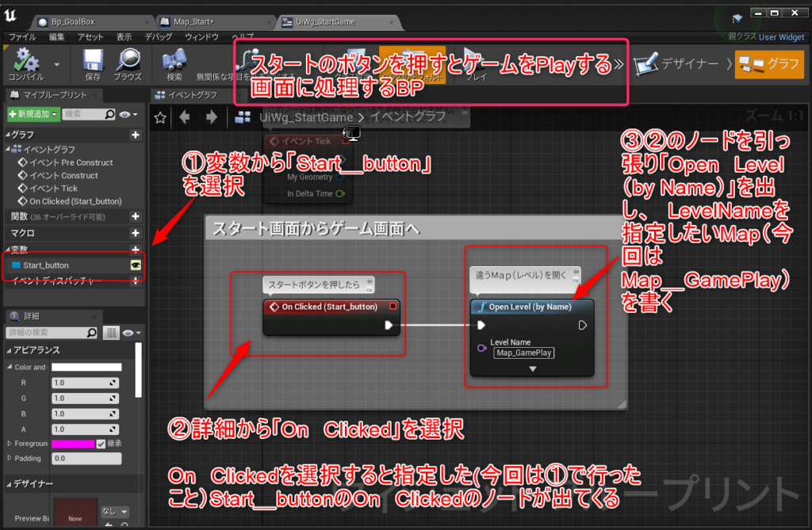Click the white Color and Opacity swatch
This screenshot has width=812, height=530.
86,368
